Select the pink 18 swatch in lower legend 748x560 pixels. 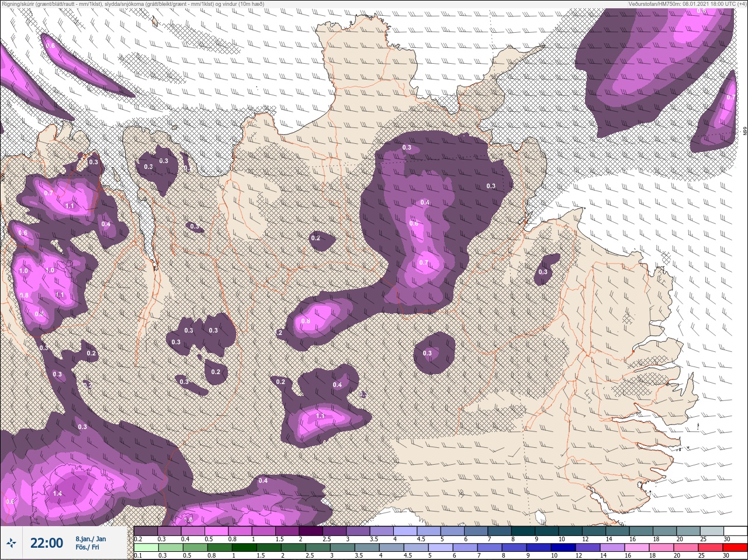pyautogui.click(x=662, y=547)
